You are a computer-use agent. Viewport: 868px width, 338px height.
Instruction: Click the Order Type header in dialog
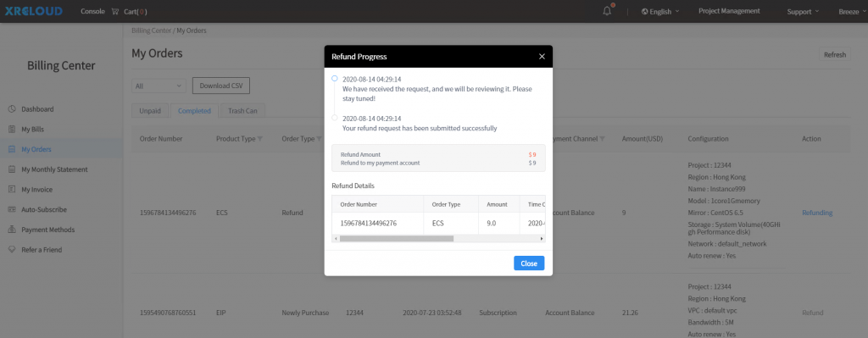tap(446, 204)
